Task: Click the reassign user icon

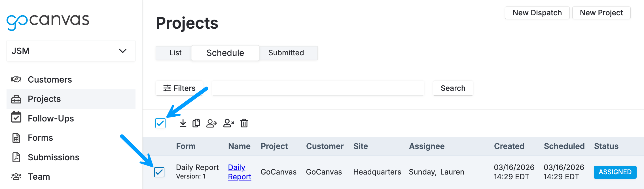Action: (211, 123)
